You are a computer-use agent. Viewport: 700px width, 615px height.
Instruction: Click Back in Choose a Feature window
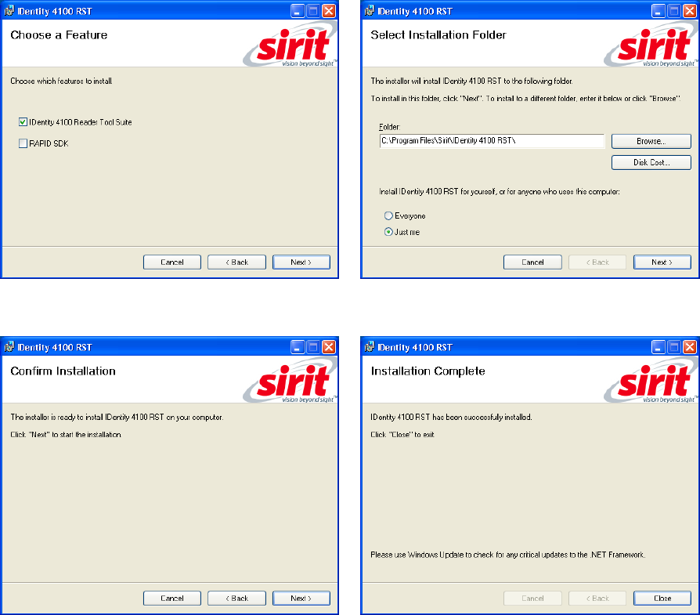[236, 262]
